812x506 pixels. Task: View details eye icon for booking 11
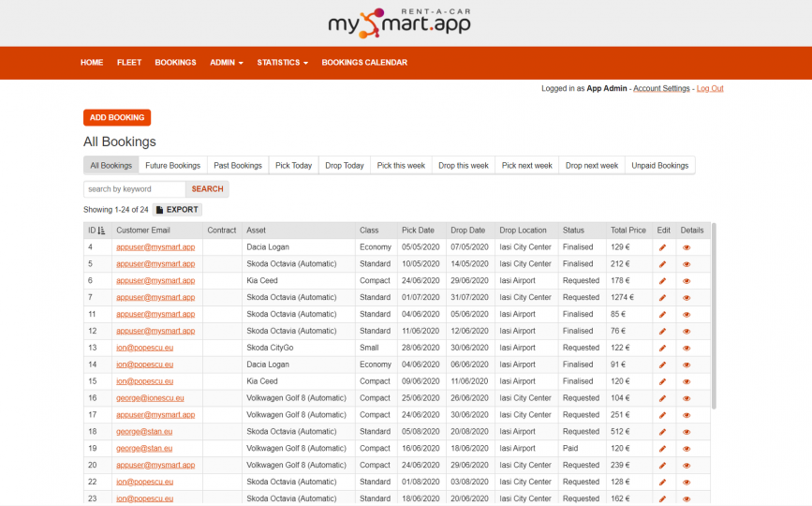(x=687, y=314)
